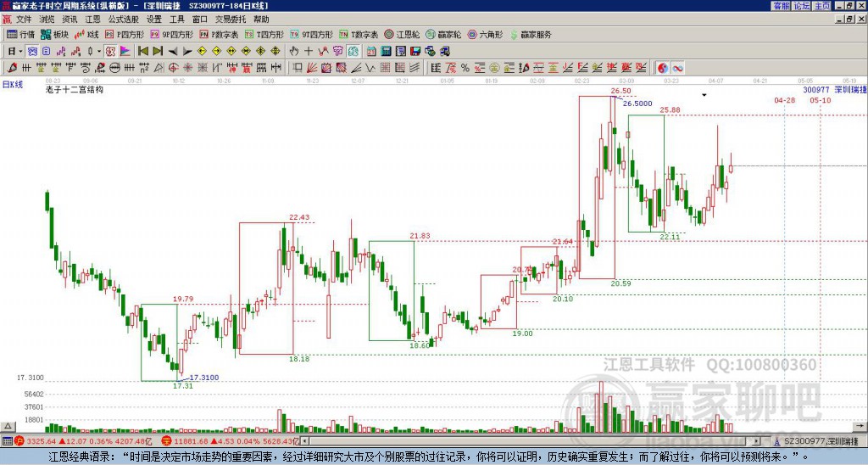Image resolution: width=868 pixels, height=465 pixels.
Task: Click the Shanghai index 3325.64 status
Action: [x=84, y=441]
